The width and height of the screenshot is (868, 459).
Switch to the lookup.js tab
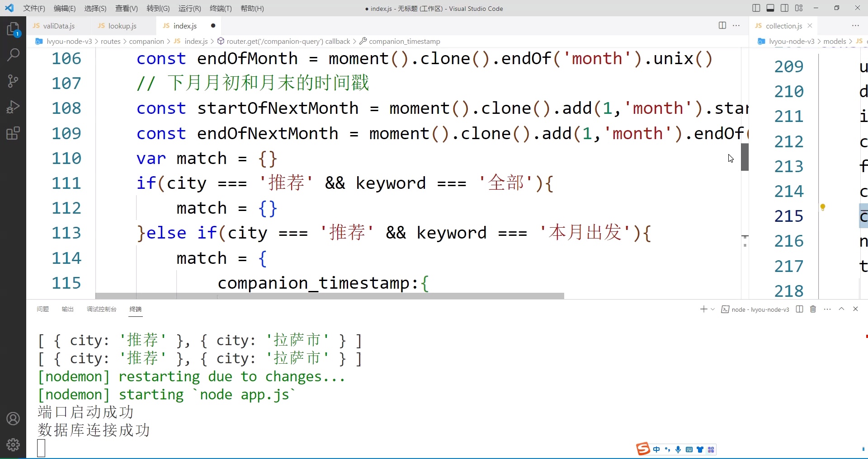[121, 26]
